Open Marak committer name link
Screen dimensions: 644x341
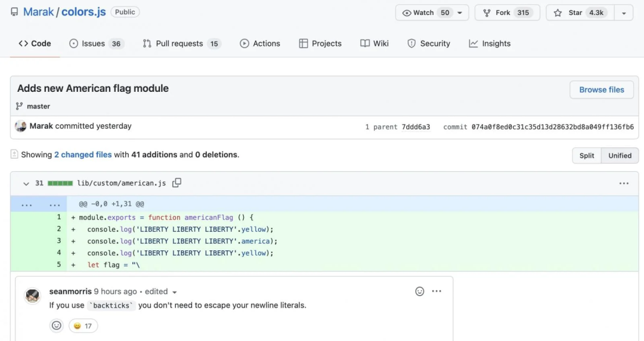point(41,126)
